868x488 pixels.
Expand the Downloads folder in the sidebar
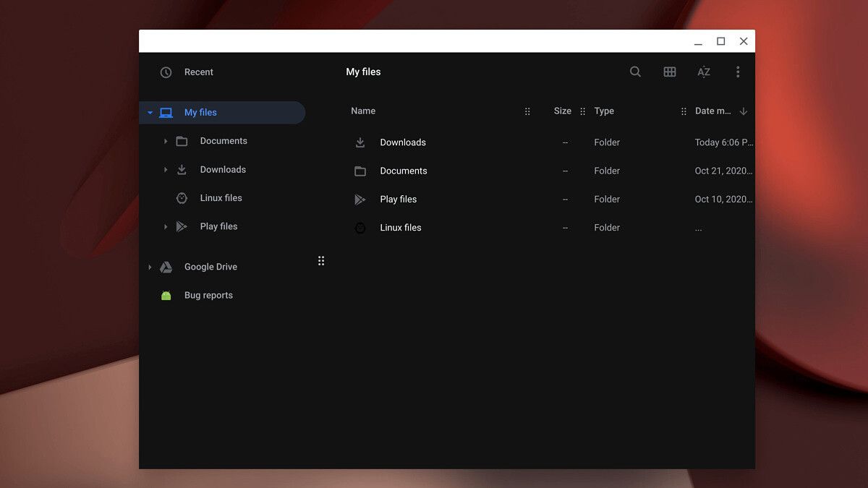[x=166, y=169]
